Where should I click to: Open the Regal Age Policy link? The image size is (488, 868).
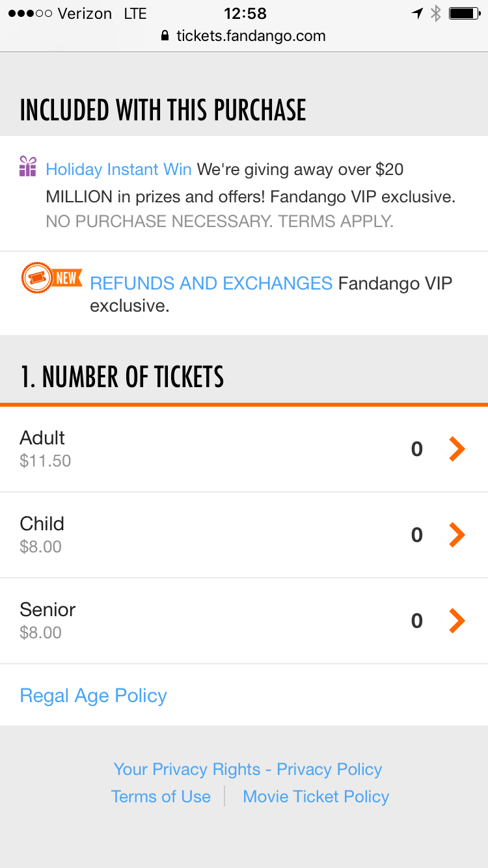click(x=94, y=696)
